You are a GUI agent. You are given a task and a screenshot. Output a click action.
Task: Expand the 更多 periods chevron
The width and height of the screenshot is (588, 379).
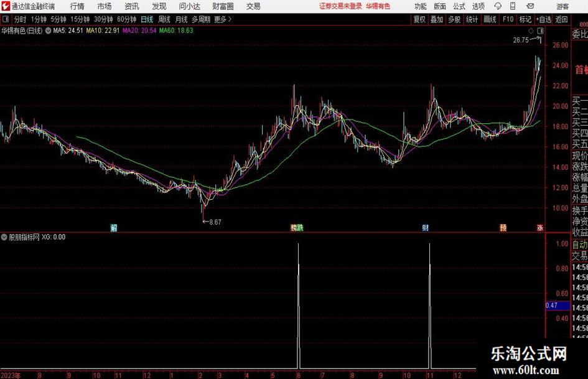coord(223,19)
